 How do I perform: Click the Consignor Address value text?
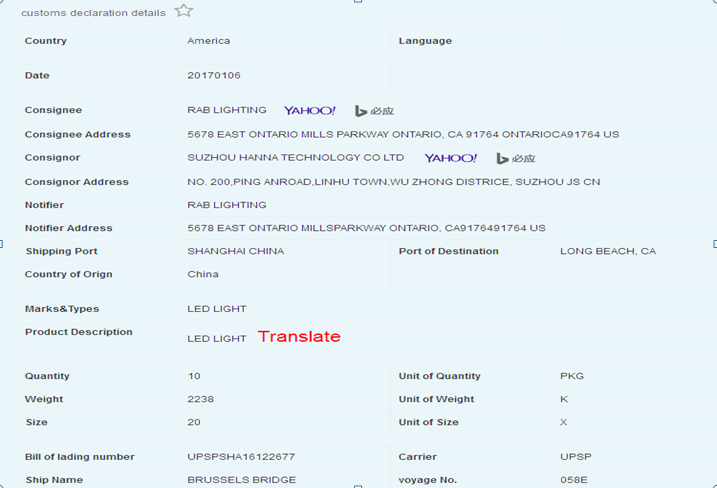click(393, 182)
